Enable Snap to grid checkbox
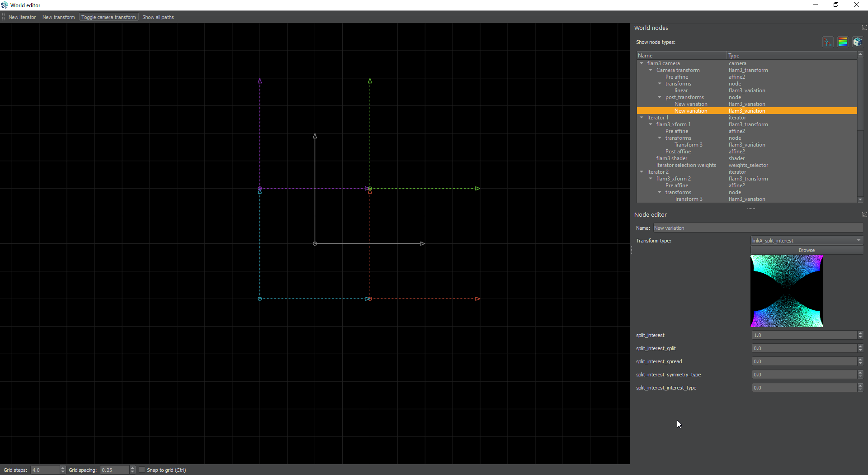The width and height of the screenshot is (868, 475). [142, 470]
